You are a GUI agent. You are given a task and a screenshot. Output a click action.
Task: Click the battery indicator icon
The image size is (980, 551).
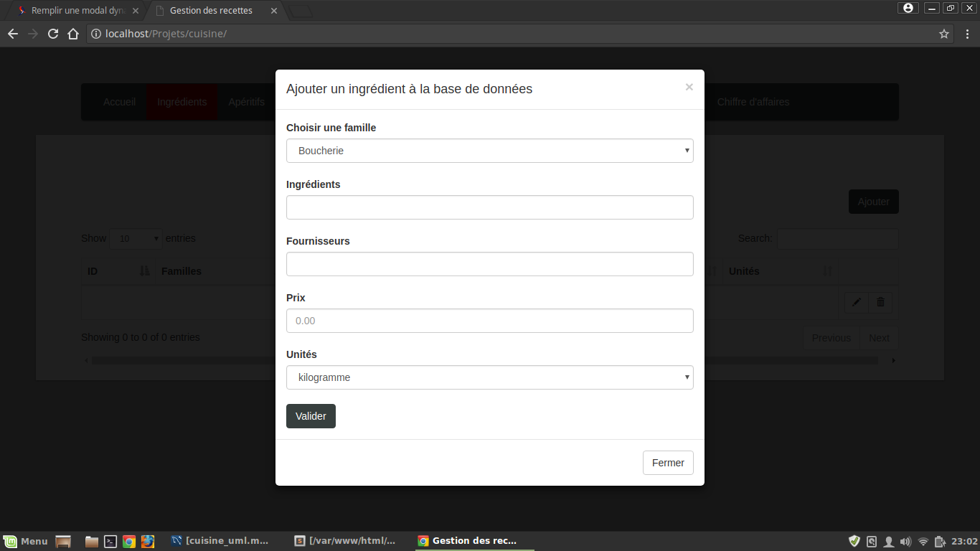[x=940, y=542]
